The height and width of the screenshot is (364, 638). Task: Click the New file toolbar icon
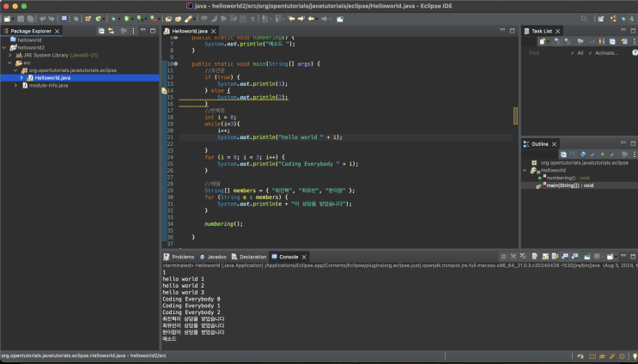[x=7, y=19]
